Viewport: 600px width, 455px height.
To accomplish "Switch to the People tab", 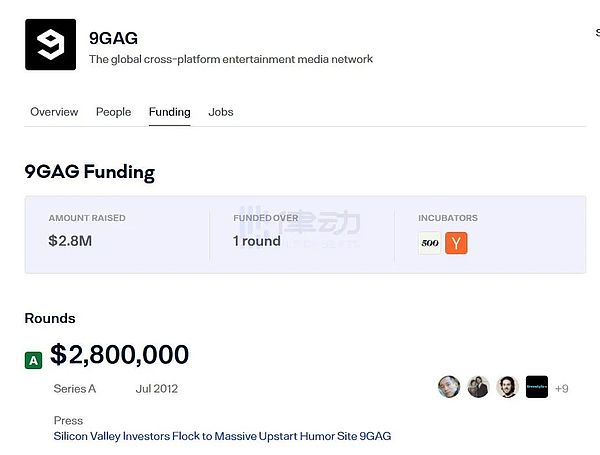I will (113, 112).
